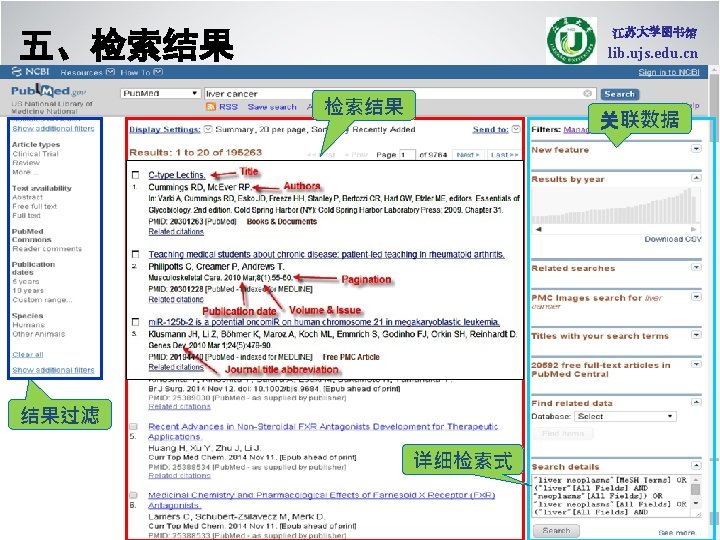Click Jiangsu University library logo
Viewport: 720px width, 540px height.
(571, 40)
